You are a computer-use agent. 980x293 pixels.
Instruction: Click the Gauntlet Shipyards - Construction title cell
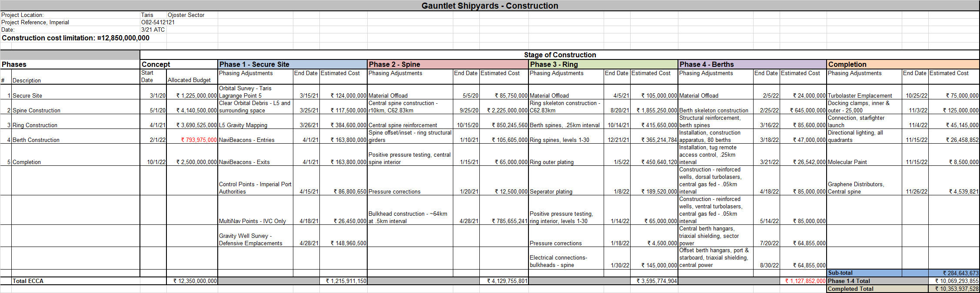coord(490,6)
